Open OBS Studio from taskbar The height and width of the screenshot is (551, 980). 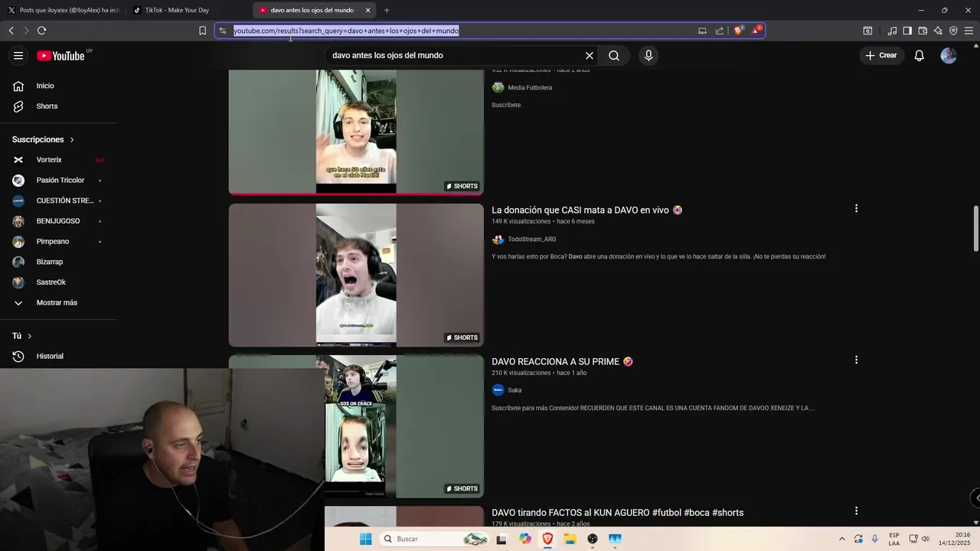tap(593, 539)
